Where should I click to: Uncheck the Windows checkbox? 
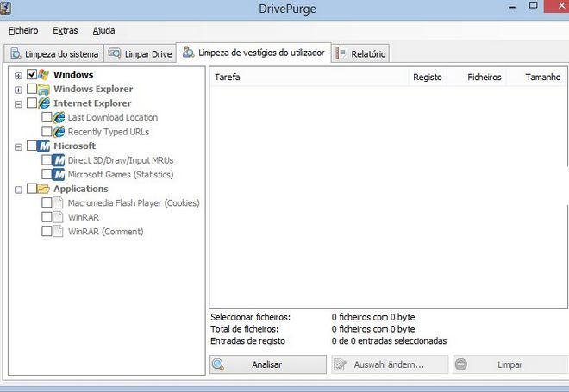pos(32,74)
